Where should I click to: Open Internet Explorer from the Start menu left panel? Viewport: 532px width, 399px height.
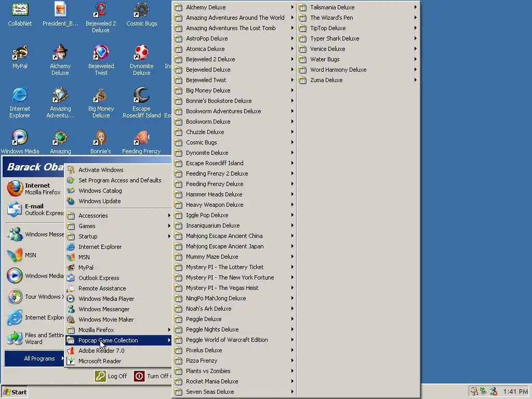pyautogui.click(x=35, y=317)
